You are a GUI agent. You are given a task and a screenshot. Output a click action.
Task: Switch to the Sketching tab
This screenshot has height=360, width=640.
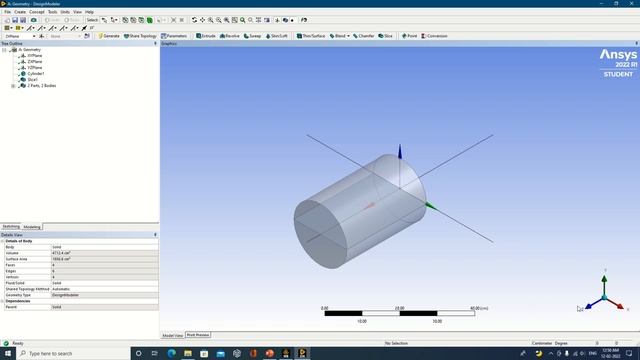coord(11,227)
